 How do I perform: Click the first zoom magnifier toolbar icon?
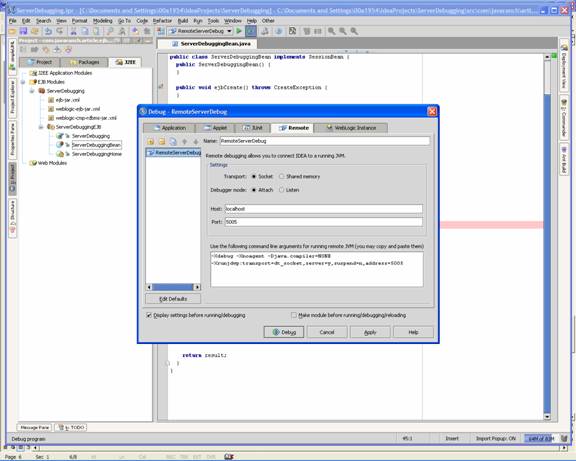pyautogui.click(x=331, y=31)
